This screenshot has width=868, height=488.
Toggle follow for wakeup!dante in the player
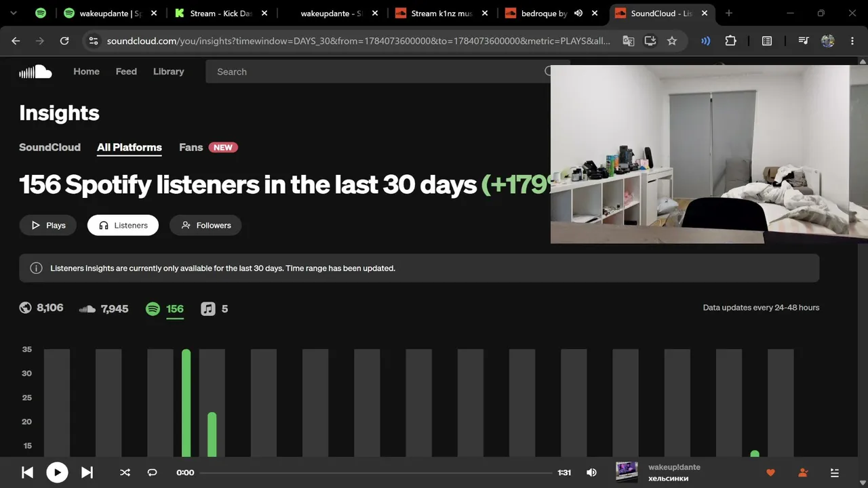(x=803, y=472)
